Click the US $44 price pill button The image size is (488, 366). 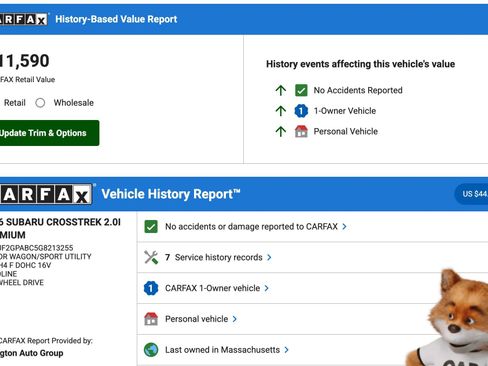pyautogui.click(x=471, y=194)
